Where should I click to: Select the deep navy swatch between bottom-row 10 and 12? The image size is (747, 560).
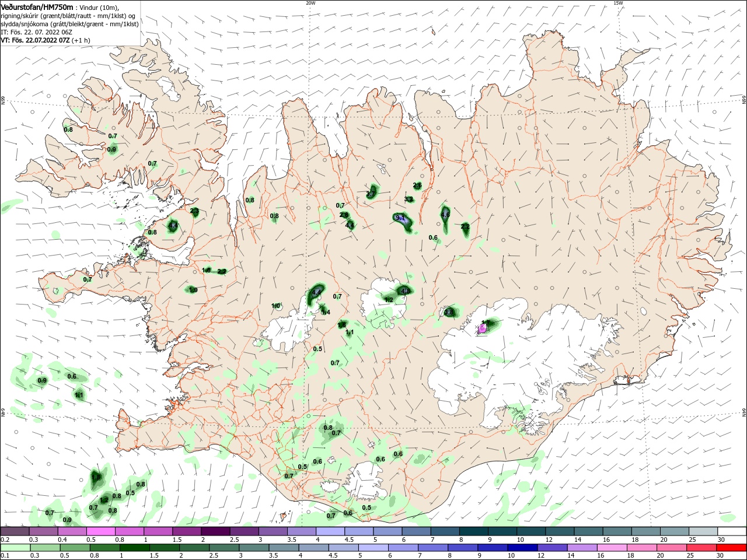522,548
